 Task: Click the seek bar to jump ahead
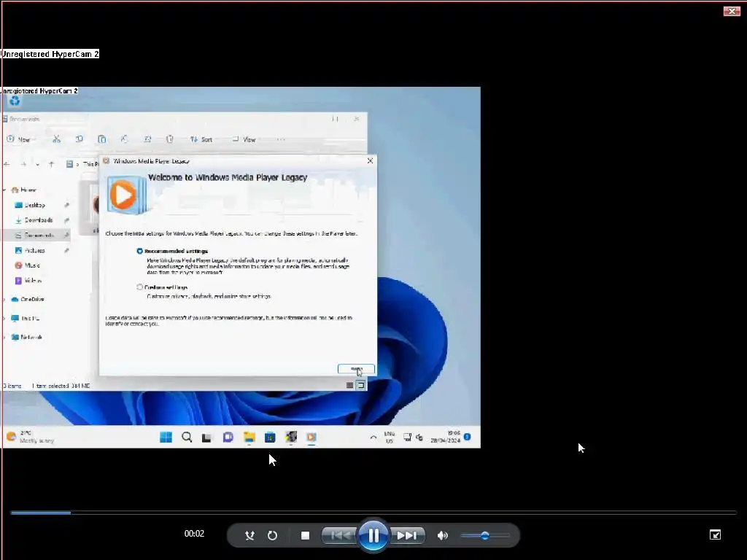373,513
